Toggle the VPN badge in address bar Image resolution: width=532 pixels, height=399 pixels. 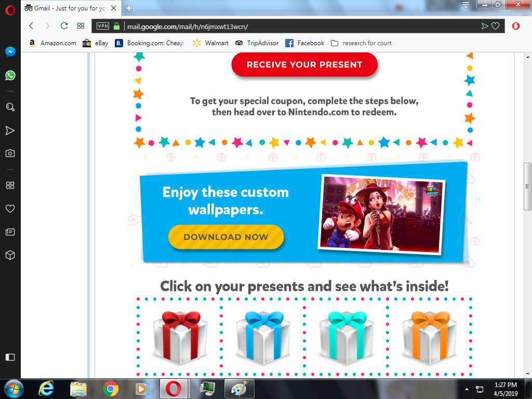103,26
